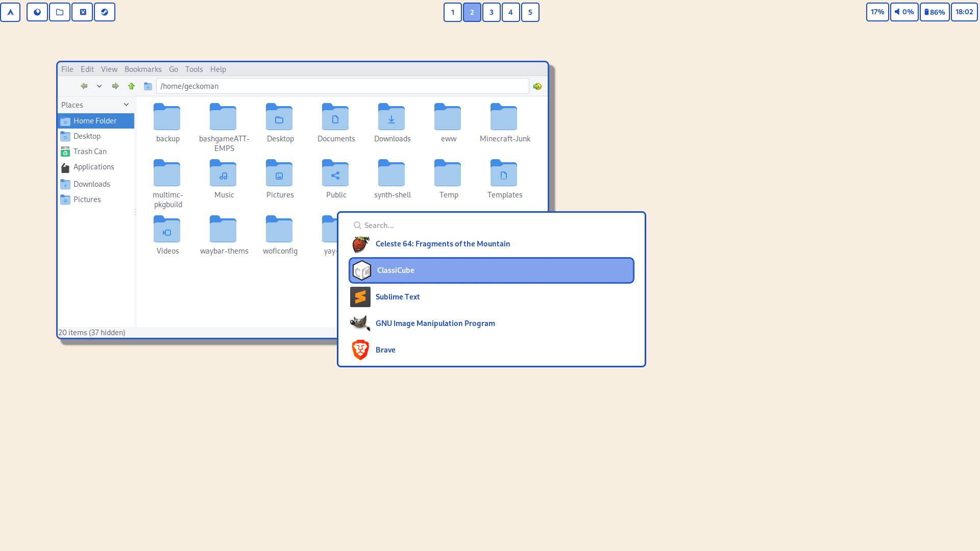
Task: Launch Steam from the top bar
Action: [105, 12]
